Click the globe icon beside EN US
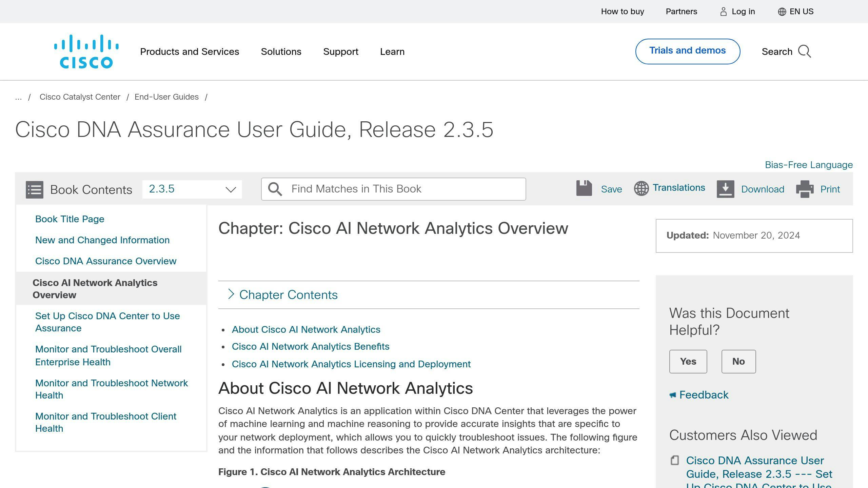Viewport: 868px width, 488px height. [782, 12]
